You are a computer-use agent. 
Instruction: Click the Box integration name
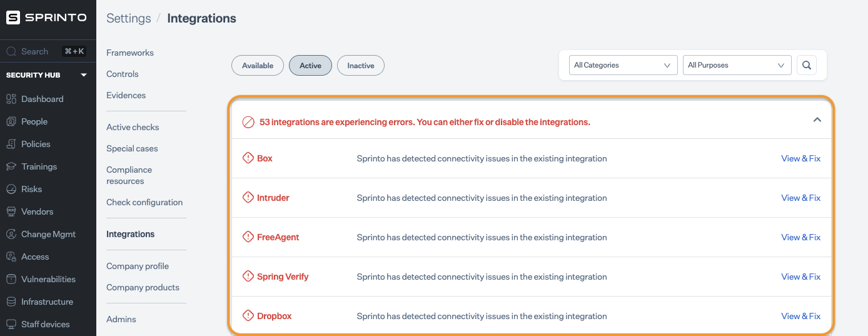pos(265,158)
